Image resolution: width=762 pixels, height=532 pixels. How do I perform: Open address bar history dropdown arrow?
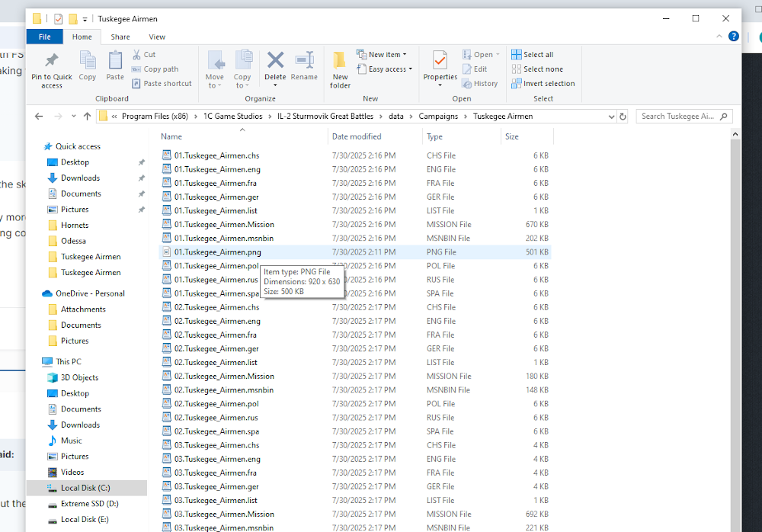(x=610, y=117)
